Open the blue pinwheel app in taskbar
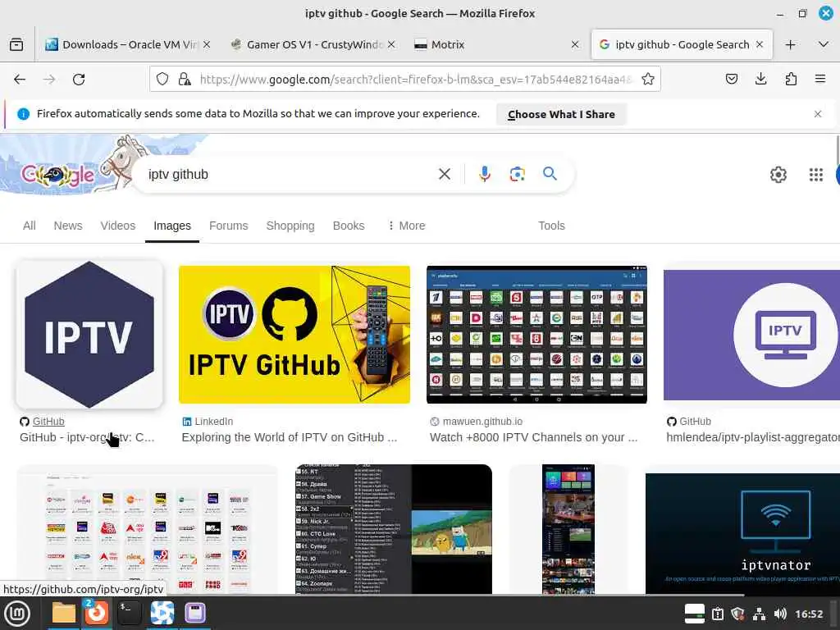This screenshot has width=840, height=630. [x=162, y=613]
